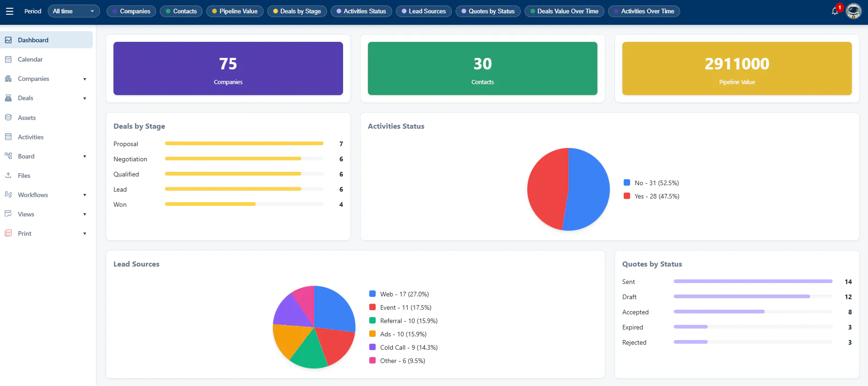Image resolution: width=868 pixels, height=386 pixels.
Task: Click the 'Expired' quote status label
Action: [633, 327]
